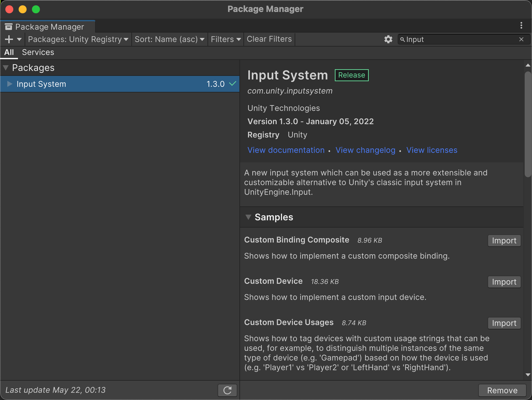Click the magnifier icon in the search field
Image resolution: width=532 pixels, height=400 pixels.
pos(402,40)
